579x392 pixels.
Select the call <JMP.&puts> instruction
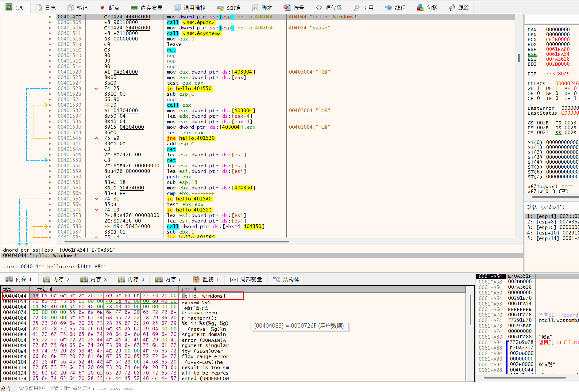tap(191, 22)
